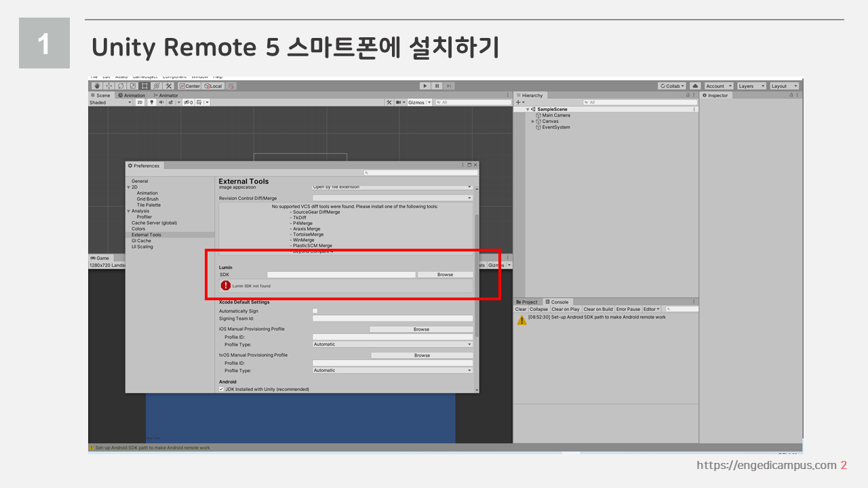Click Browse for tvOS Manual Provisioning Profile
The height and width of the screenshot is (488, 868).
pyautogui.click(x=422, y=355)
